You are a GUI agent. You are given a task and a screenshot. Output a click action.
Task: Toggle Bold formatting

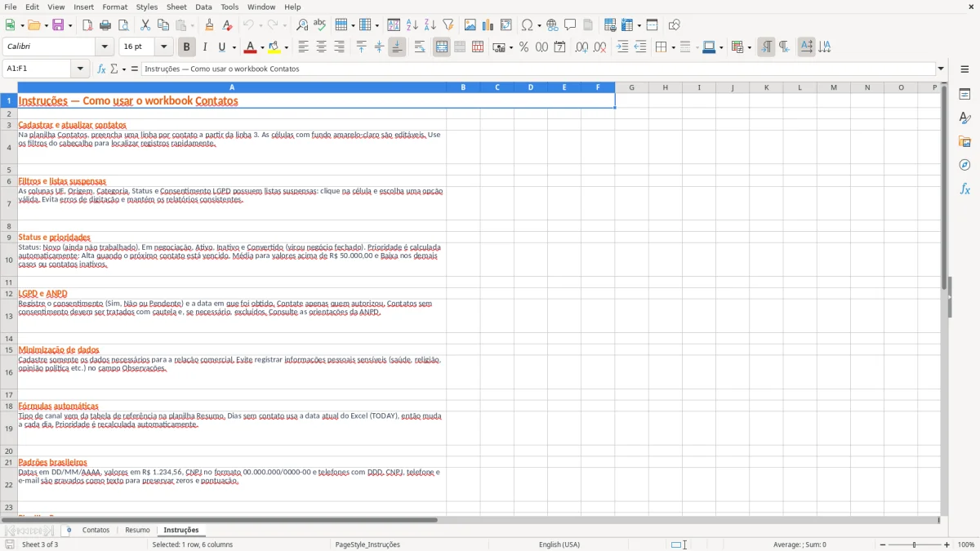pyautogui.click(x=186, y=47)
